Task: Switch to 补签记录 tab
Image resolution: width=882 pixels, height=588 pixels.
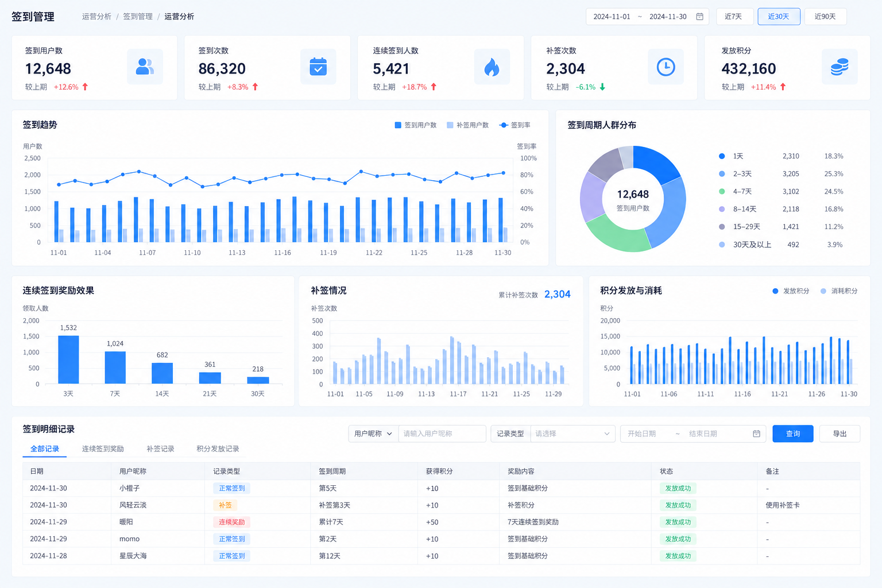Action: 160,449
